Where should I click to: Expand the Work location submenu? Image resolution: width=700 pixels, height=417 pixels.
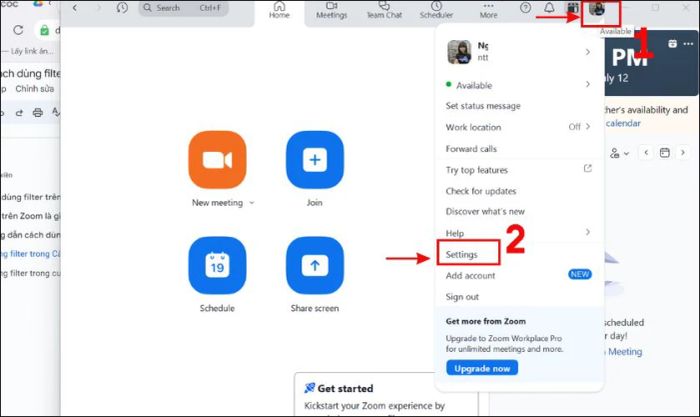point(587,127)
